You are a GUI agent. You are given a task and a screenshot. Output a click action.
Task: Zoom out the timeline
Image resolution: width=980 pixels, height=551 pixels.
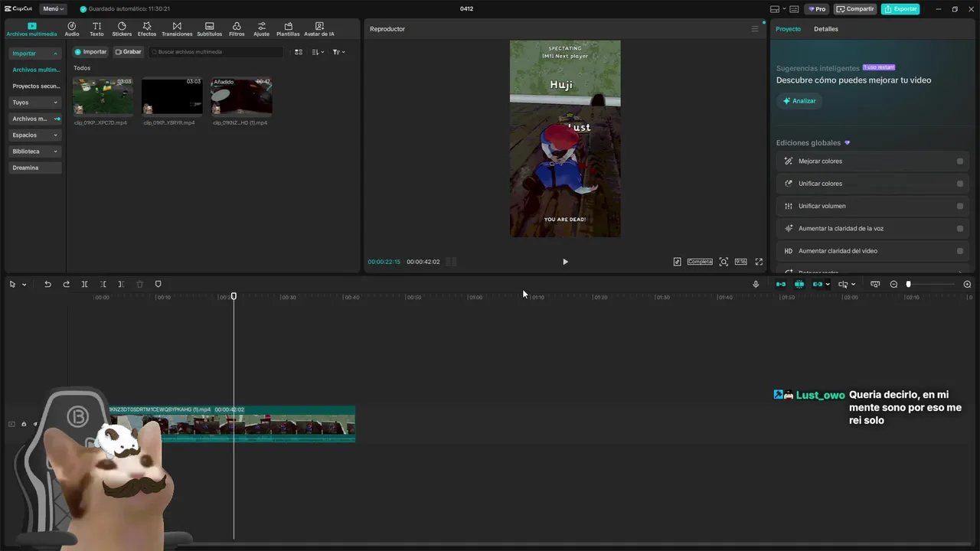[893, 284]
